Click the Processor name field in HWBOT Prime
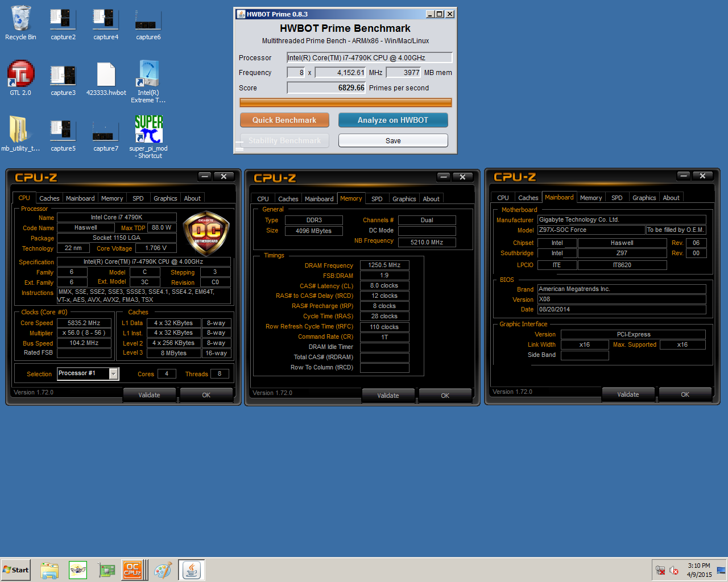 370,57
